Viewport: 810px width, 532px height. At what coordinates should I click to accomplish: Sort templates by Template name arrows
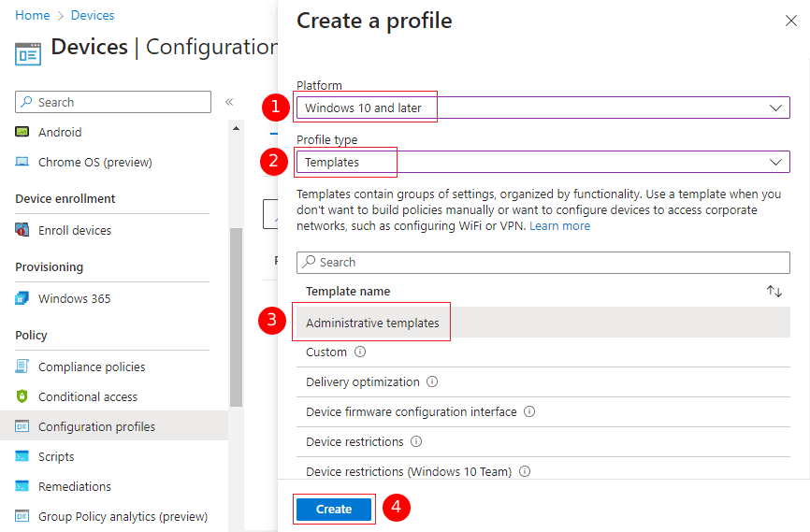click(774, 291)
